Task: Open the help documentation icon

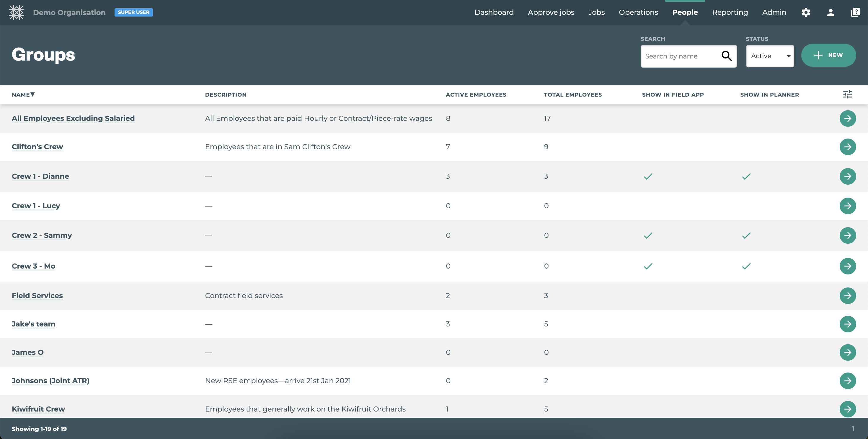Action: pos(855,12)
